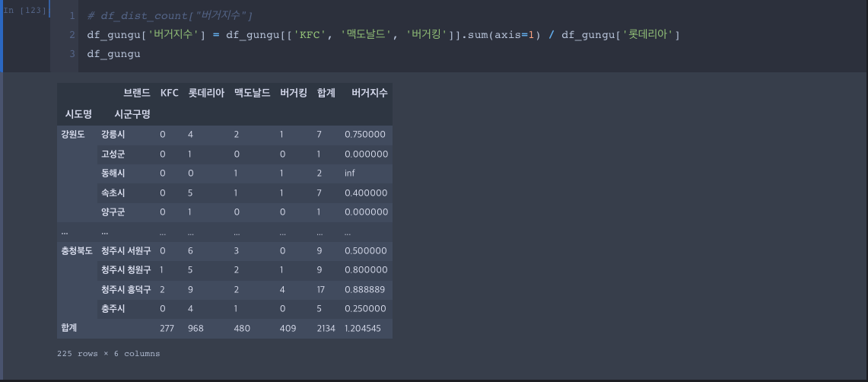This screenshot has width=868, height=382.
Task: Click the inf value for 동해시
Action: (350, 173)
